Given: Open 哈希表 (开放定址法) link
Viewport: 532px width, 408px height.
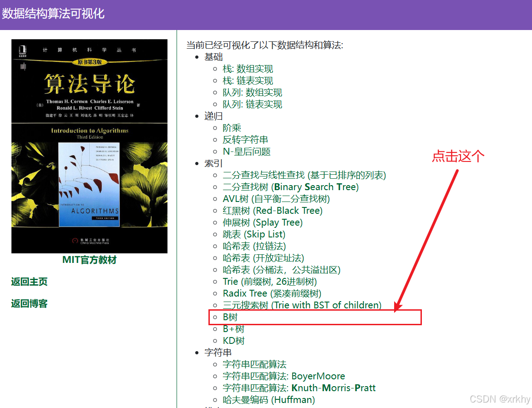Looking at the screenshot, I should coord(263,258).
